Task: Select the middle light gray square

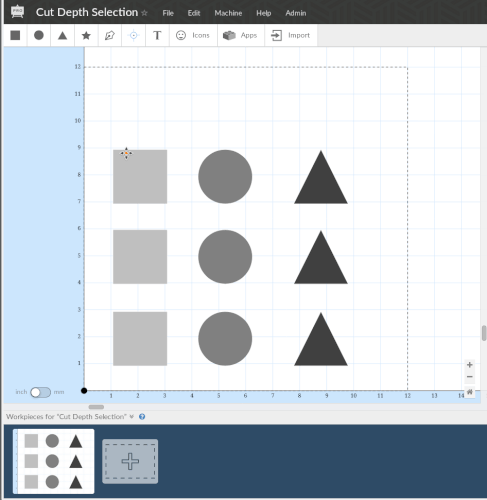Action: point(140,257)
